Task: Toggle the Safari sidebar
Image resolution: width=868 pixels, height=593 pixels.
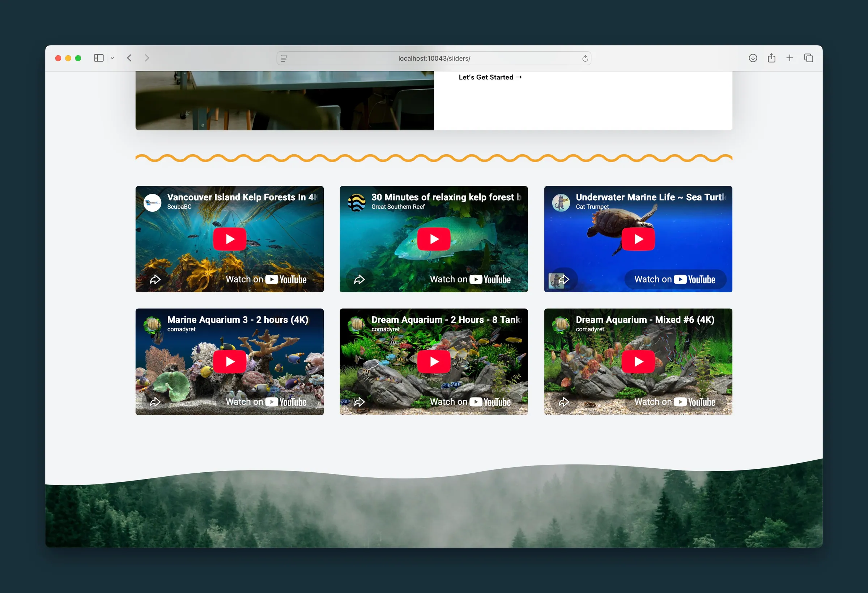Action: tap(99, 58)
